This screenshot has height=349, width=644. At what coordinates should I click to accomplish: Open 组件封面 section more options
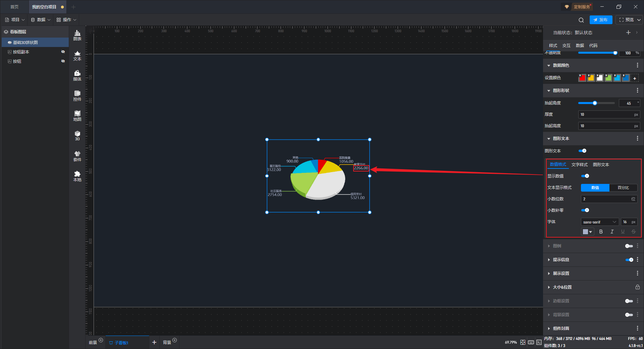(x=638, y=329)
